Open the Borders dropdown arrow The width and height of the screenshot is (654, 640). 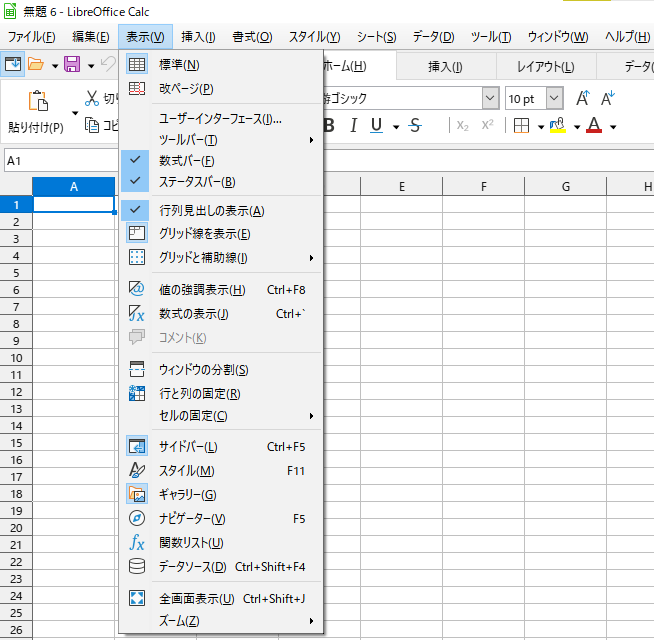(x=541, y=126)
